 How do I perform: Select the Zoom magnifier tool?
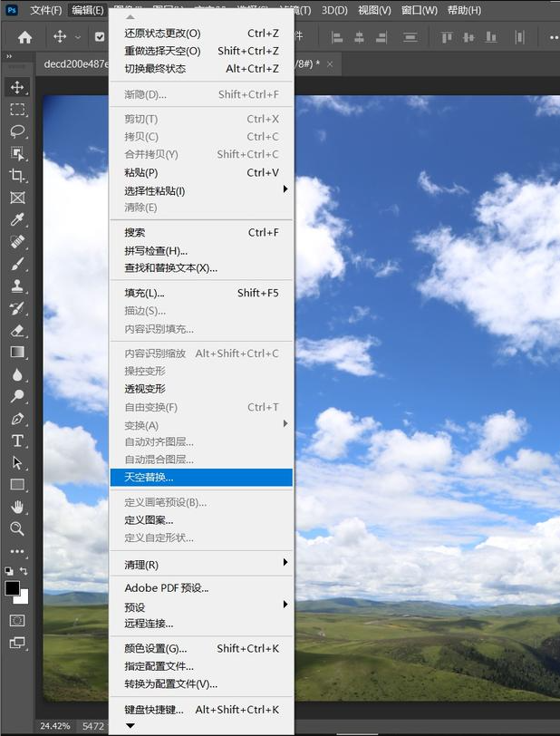17,528
